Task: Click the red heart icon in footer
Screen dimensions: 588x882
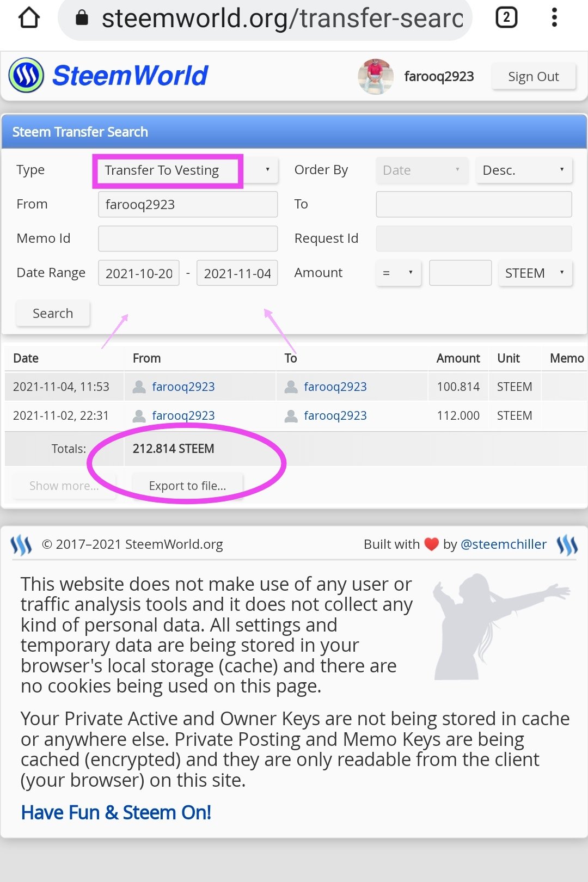Action: (x=431, y=544)
